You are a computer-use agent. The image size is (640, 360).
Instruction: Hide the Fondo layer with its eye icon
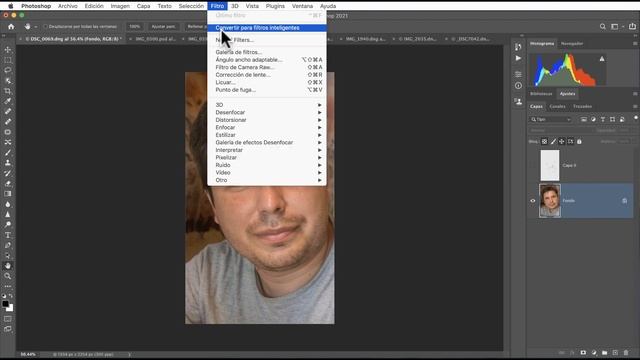coord(533,201)
